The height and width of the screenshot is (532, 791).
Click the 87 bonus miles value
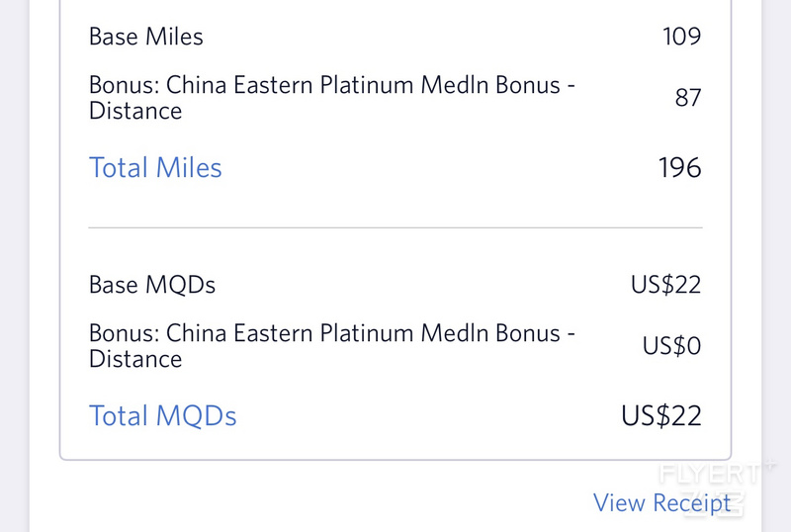pos(688,98)
